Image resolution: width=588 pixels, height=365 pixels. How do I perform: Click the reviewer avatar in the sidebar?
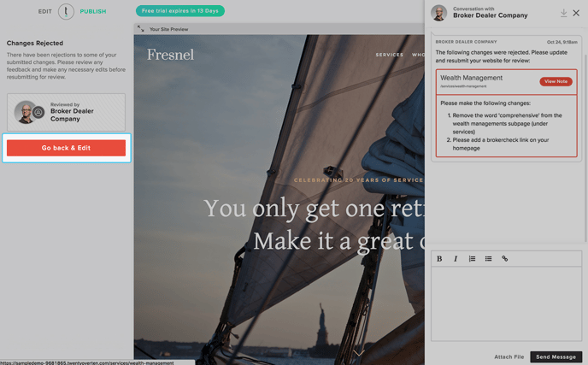coord(25,112)
